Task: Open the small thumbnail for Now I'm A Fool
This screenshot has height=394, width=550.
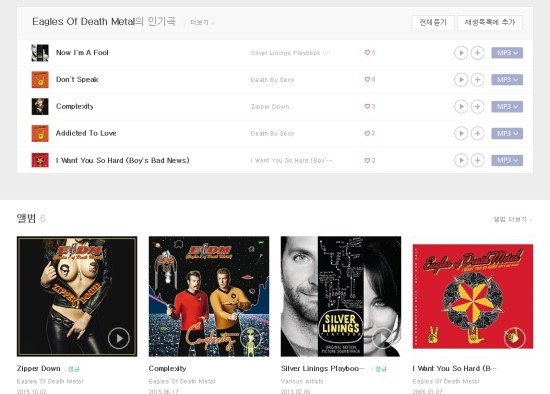Action: tap(40, 53)
